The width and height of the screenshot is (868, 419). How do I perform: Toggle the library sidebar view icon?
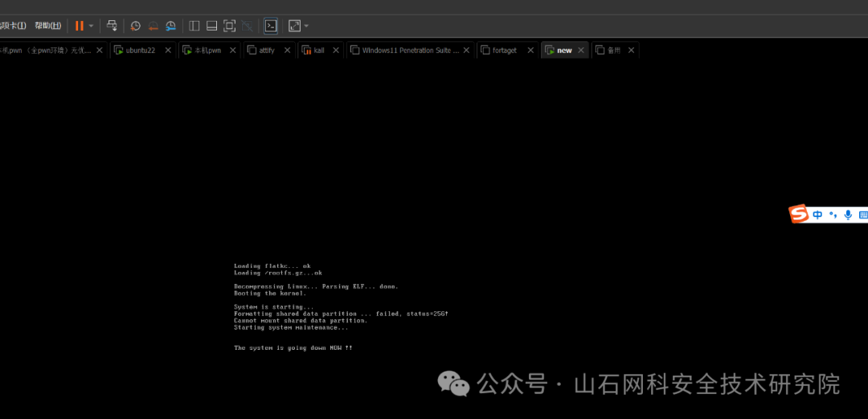pyautogui.click(x=194, y=26)
